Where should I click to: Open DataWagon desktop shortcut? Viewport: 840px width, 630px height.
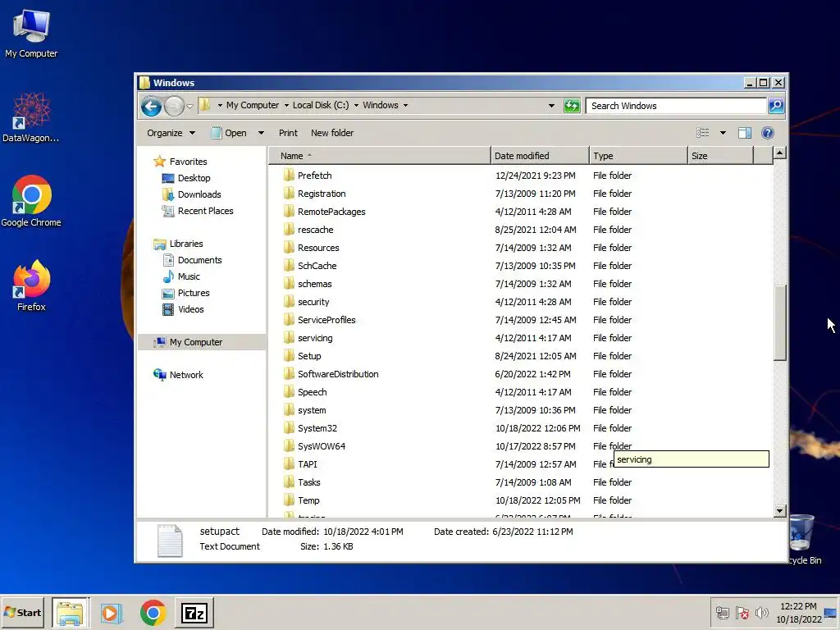(31, 117)
